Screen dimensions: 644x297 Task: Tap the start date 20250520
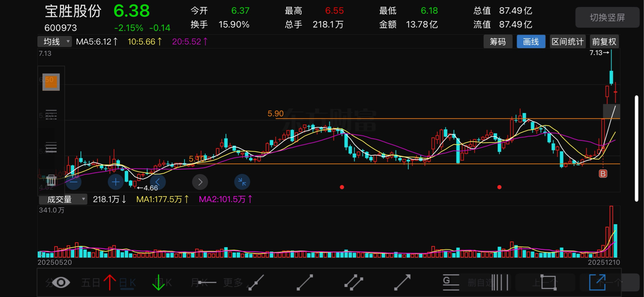click(x=55, y=262)
